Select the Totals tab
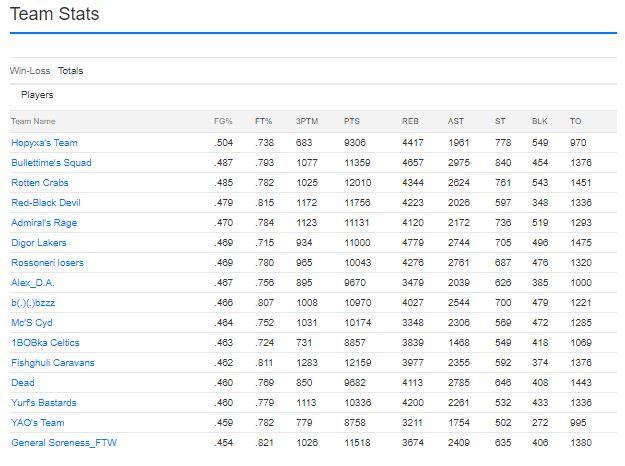Screen dimensions: 625x466 point(71,71)
